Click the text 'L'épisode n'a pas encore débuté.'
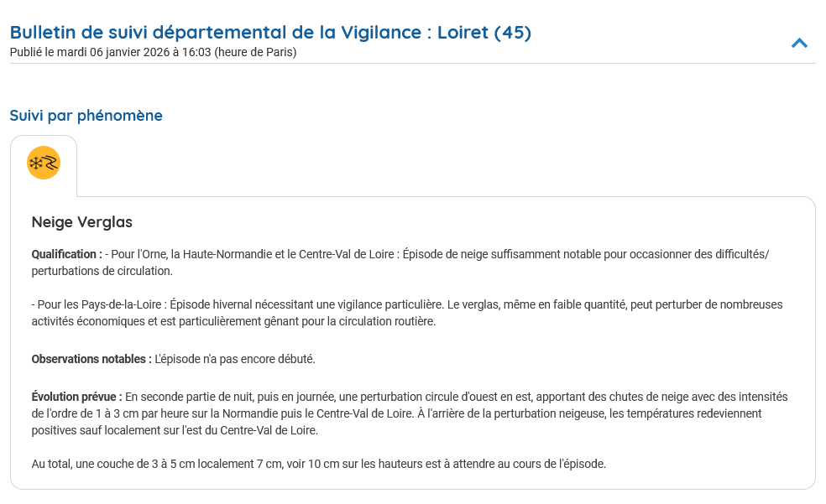The image size is (826, 504). (x=235, y=359)
